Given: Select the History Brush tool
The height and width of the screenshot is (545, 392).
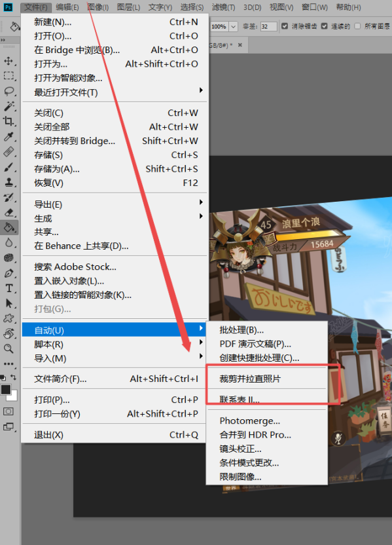Looking at the screenshot, I should (x=9, y=197).
